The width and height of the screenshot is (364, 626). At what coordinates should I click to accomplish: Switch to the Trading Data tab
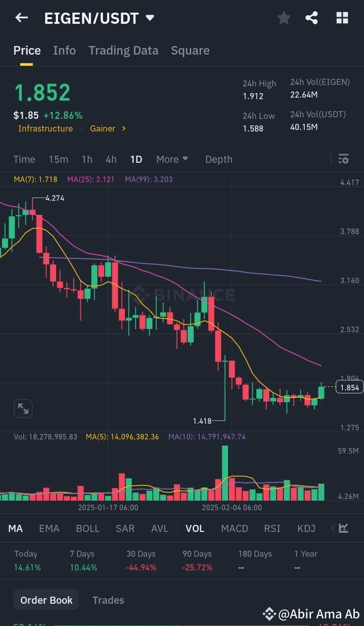pyautogui.click(x=123, y=50)
